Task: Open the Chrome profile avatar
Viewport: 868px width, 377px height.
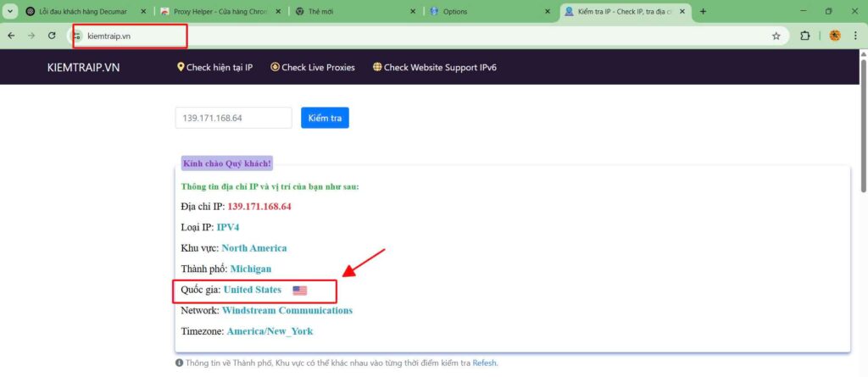Action: pyautogui.click(x=835, y=36)
